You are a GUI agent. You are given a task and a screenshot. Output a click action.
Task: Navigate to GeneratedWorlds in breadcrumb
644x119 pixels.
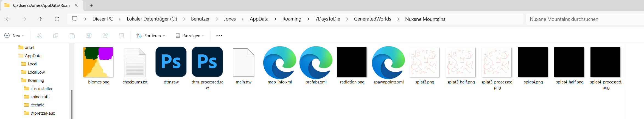tap(372, 19)
